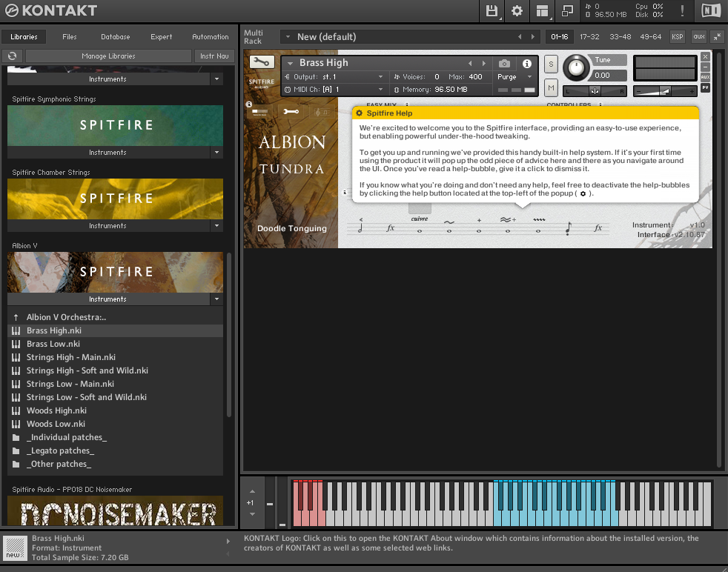This screenshot has width=728, height=572.
Task: Select the multi-tongue dots articulation
Action: click(538, 225)
